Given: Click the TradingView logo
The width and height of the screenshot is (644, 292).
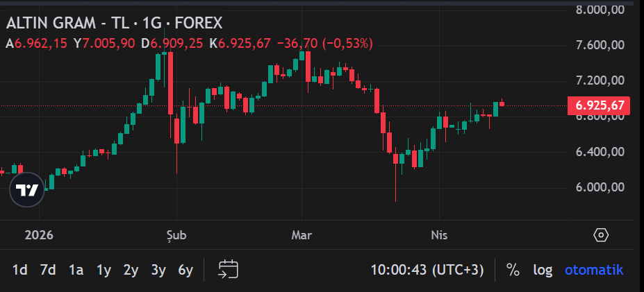Looking at the screenshot, I should (x=27, y=190).
